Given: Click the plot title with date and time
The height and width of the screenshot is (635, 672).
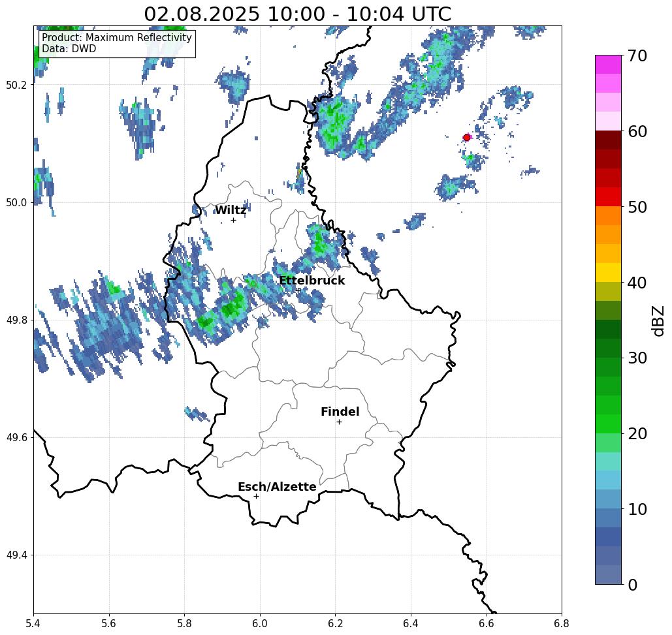Looking at the screenshot, I should coord(297,14).
